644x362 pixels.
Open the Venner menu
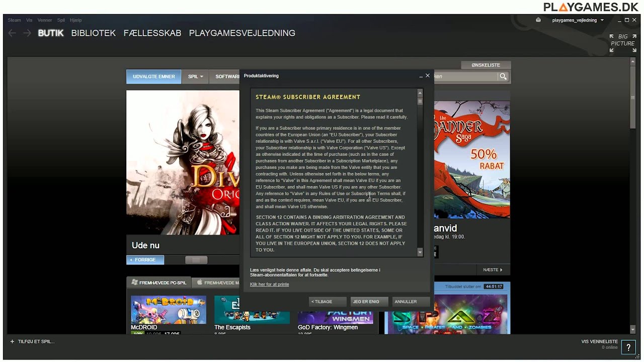[x=45, y=20]
